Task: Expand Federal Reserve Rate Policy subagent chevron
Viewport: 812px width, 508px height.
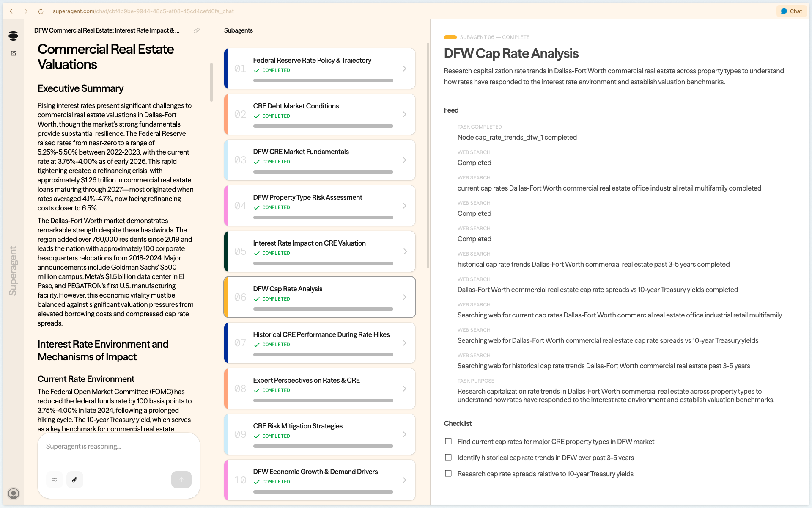Action: [x=404, y=69]
